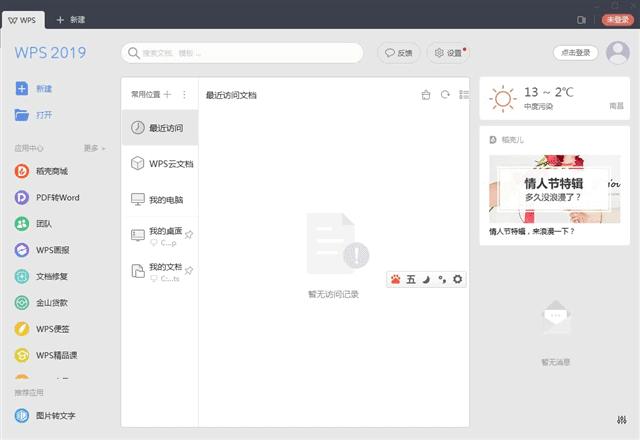
Task: Open 我的文档 location
Action: 160,271
